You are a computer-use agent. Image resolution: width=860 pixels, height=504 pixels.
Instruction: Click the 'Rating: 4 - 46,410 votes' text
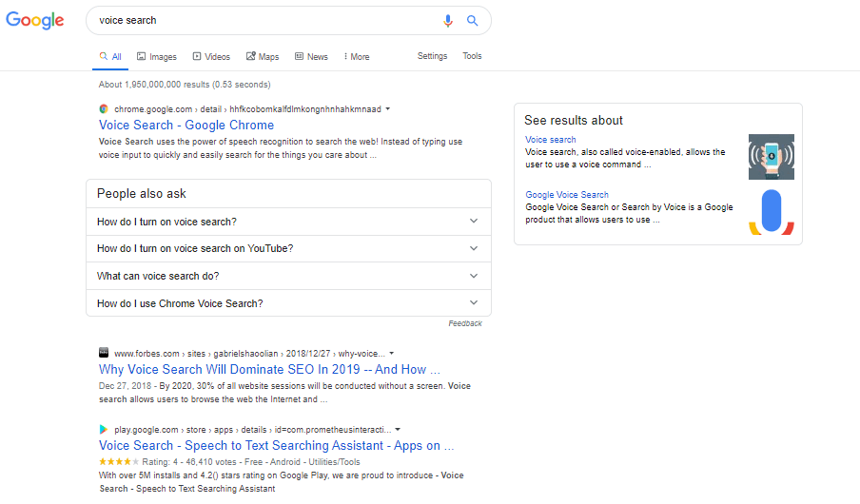coord(188,462)
